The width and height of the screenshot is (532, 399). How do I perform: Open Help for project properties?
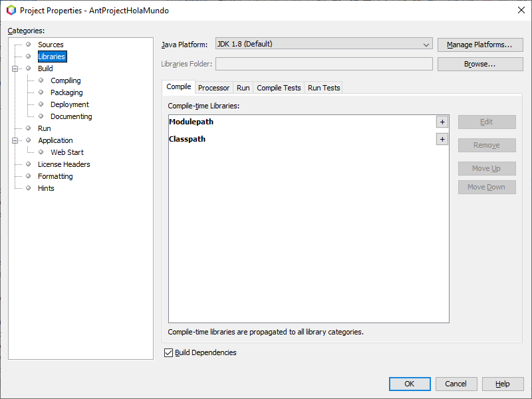coord(503,384)
